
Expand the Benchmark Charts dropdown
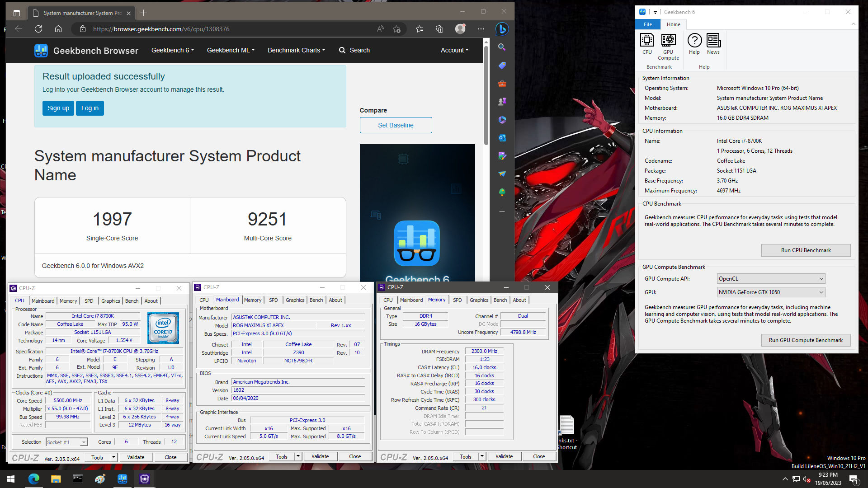pos(296,50)
